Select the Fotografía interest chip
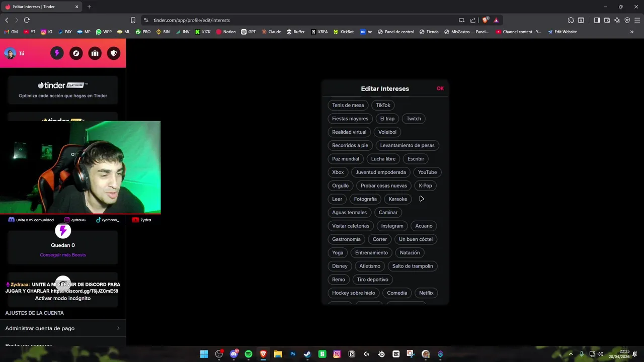 click(x=365, y=199)
